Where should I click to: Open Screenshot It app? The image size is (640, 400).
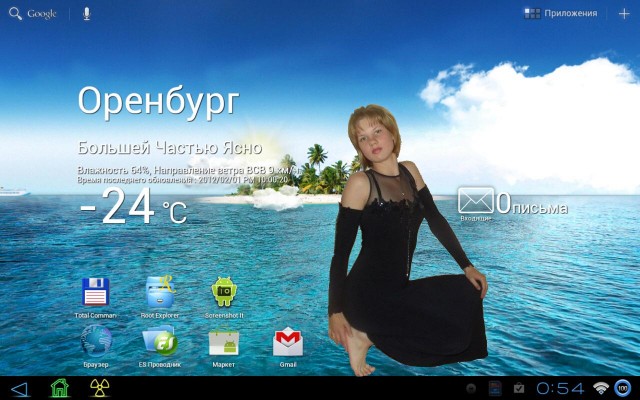(224, 294)
